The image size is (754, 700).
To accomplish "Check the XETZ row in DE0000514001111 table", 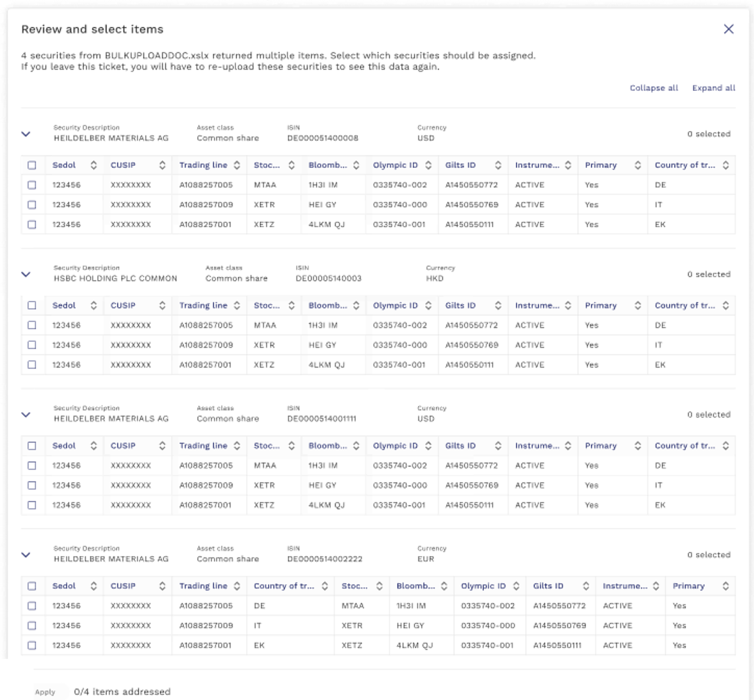I will 32,505.
